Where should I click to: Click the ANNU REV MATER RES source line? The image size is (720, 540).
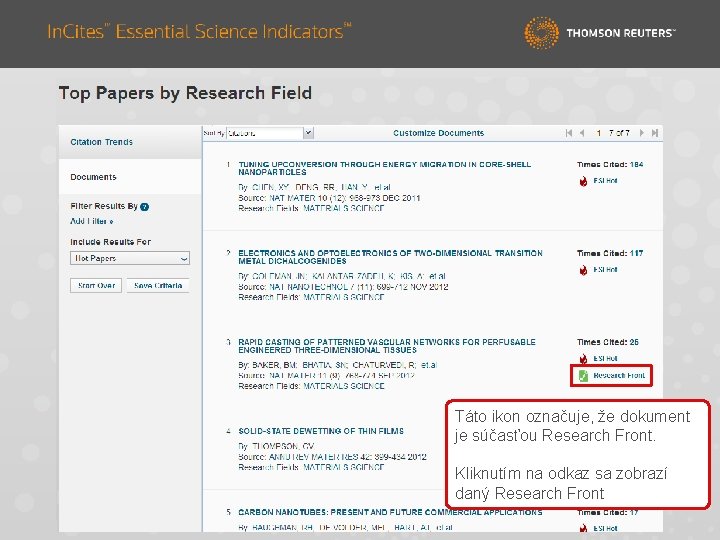click(332, 457)
